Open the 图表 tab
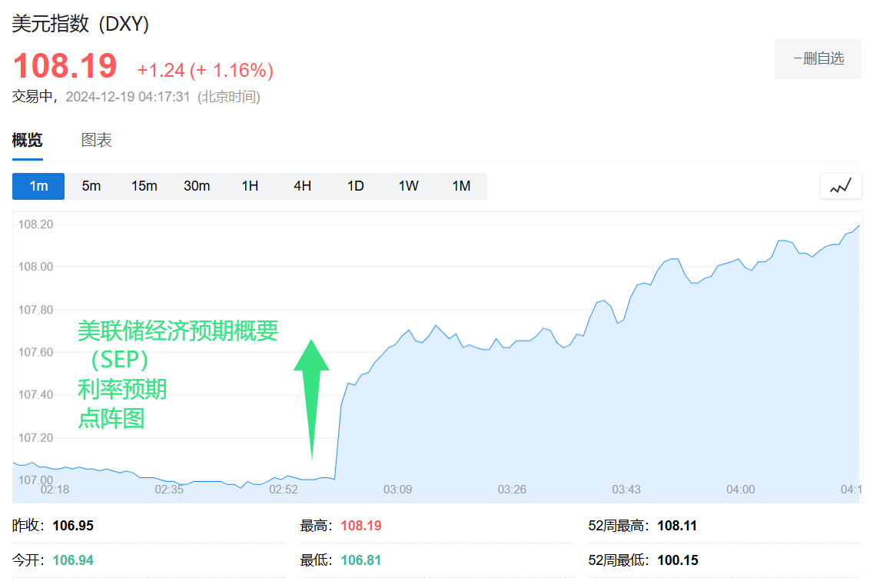This screenshot has width=873, height=588. pyautogui.click(x=97, y=140)
